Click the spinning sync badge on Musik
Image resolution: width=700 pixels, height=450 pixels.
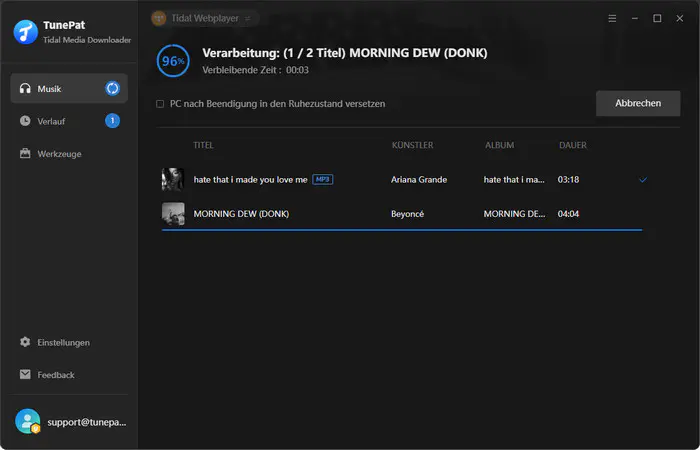point(112,88)
